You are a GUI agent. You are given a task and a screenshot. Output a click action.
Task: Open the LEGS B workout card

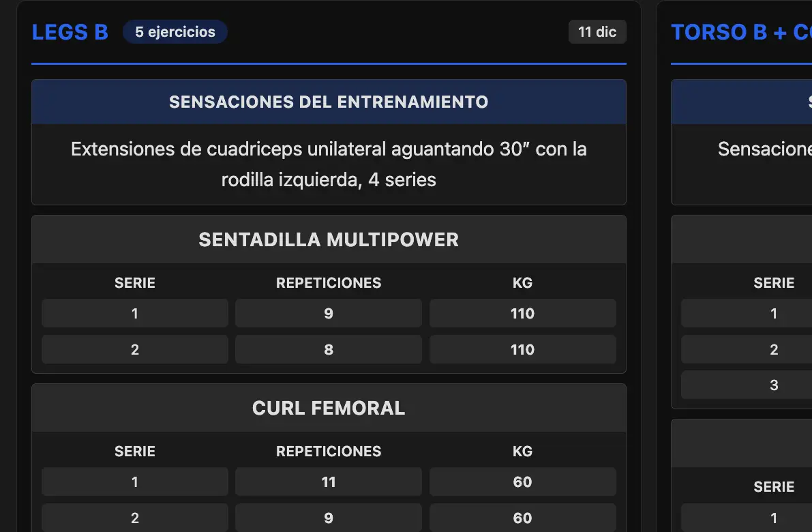pos(69,31)
